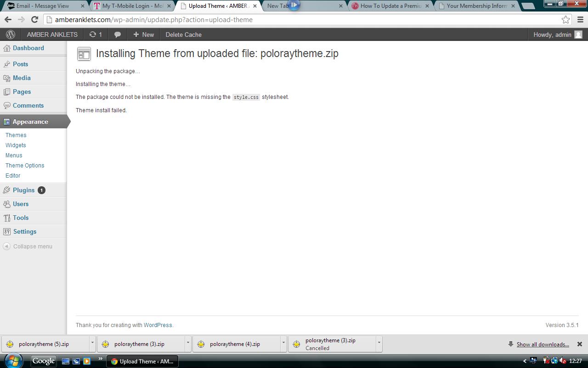This screenshot has width=588, height=368.
Task: Bookmark page with star icon
Action: 566,19
